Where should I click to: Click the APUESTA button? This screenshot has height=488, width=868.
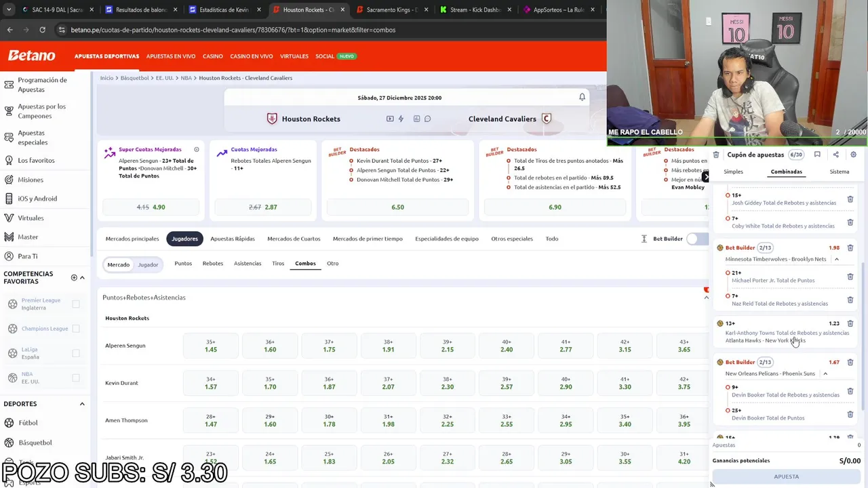[x=787, y=476]
